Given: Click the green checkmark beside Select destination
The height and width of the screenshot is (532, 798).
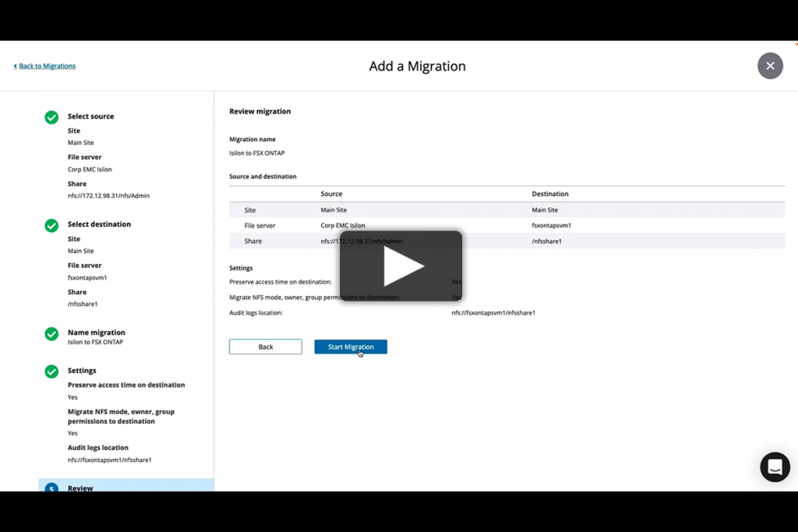Looking at the screenshot, I should [x=51, y=225].
